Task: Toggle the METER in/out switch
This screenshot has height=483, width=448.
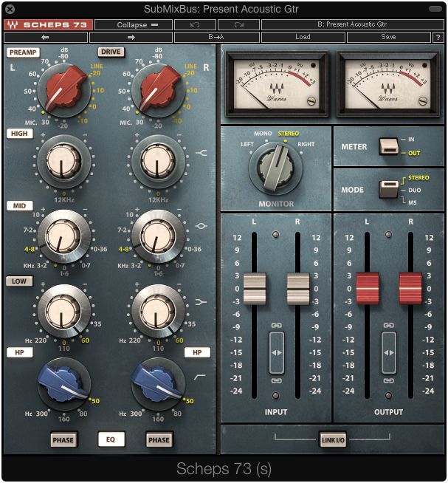Action: point(388,146)
